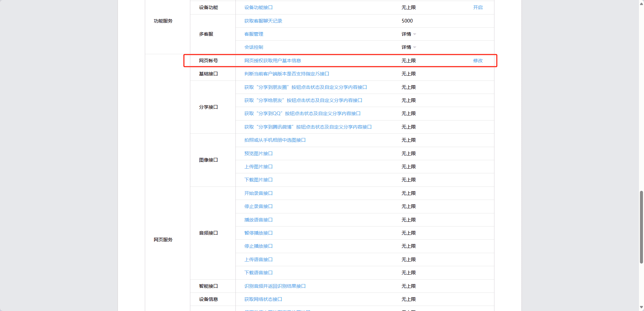Open the 上传语音接口 link

(258, 260)
